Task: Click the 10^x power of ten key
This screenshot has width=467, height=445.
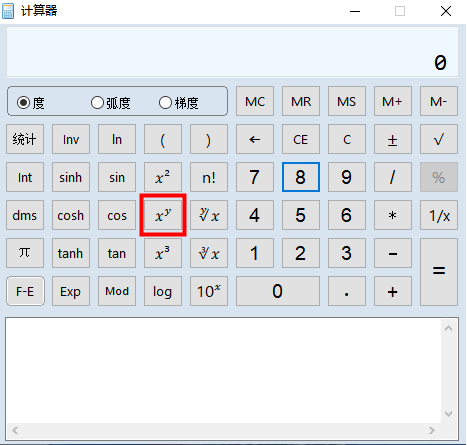Action: point(209,291)
